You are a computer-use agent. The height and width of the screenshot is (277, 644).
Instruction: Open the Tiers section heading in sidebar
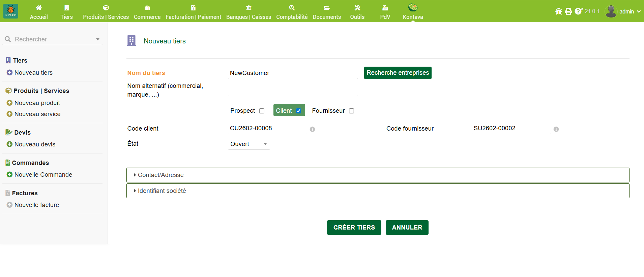pyautogui.click(x=20, y=61)
